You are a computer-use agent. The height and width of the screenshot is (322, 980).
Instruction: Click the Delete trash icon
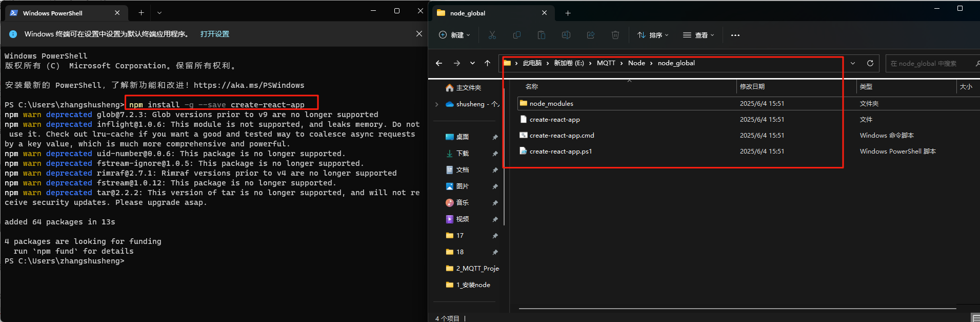615,35
